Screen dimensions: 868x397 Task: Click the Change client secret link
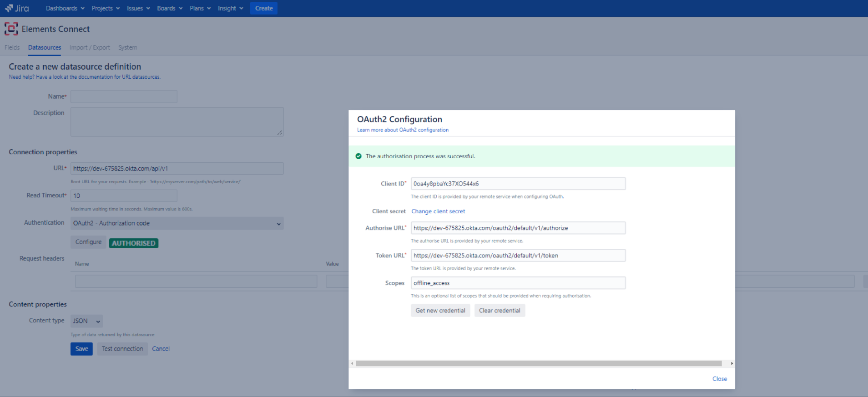coord(438,211)
